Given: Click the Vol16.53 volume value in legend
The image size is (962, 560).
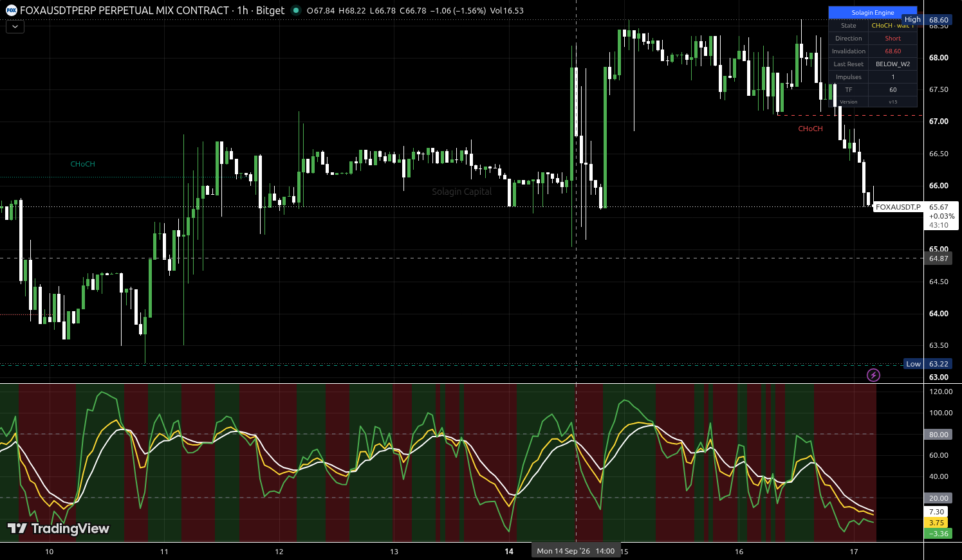Looking at the screenshot, I should pyautogui.click(x=506, y=10).
